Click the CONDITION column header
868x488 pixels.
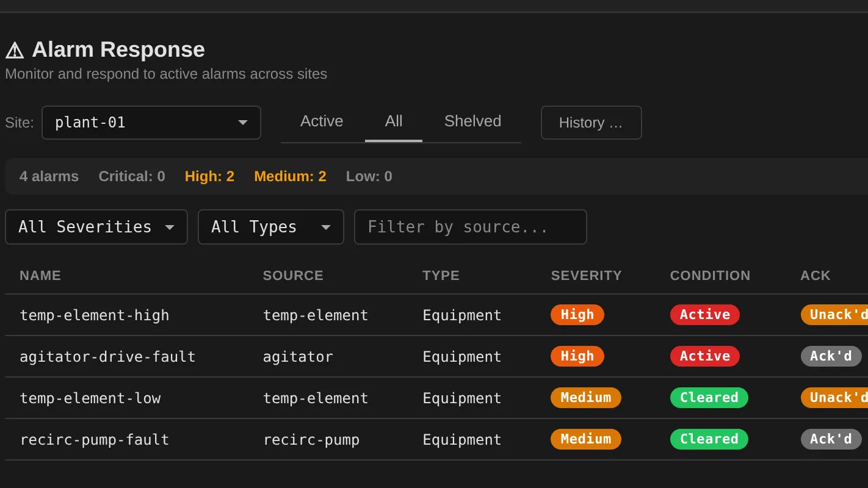(710, 276)
